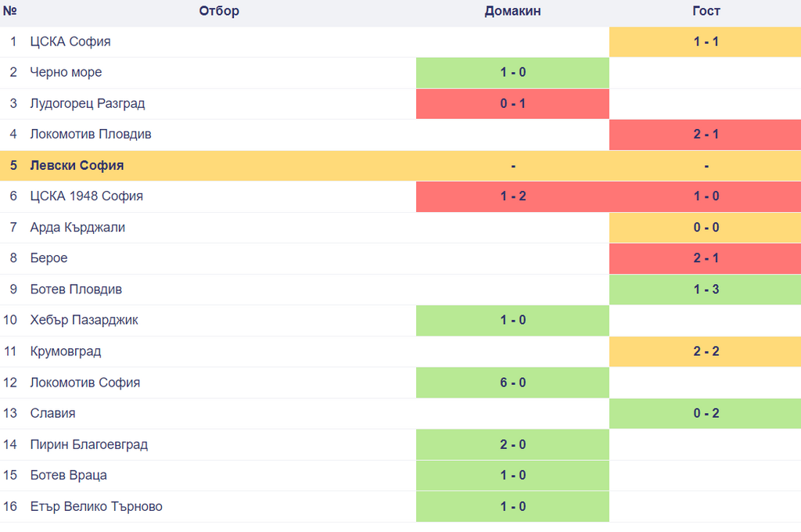Open Локомотив Пловдив team page
The image size is (801, 532).
pos(91,135)
